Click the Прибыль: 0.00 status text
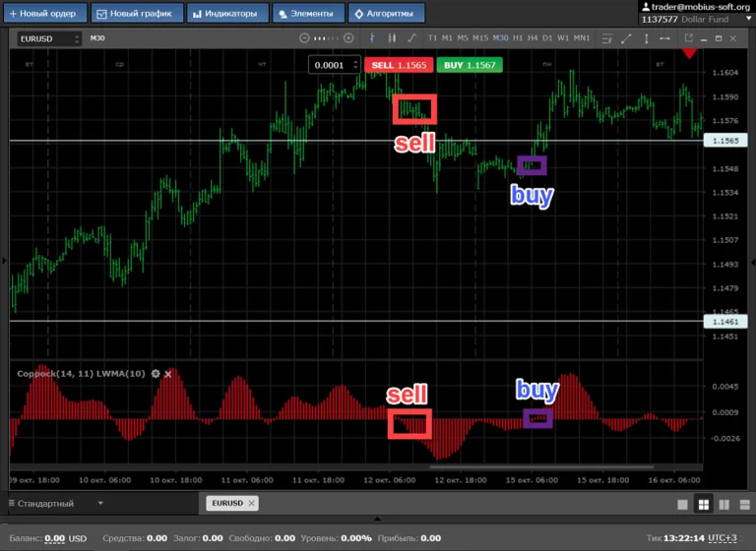 pyautogui.click(x=409, y=538)
